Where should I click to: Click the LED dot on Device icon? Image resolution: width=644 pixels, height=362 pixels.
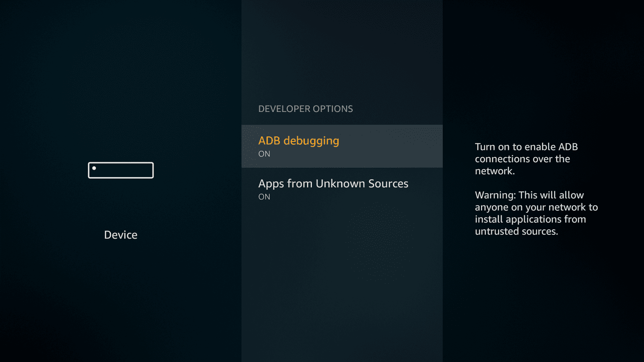(x=94, y=168)
